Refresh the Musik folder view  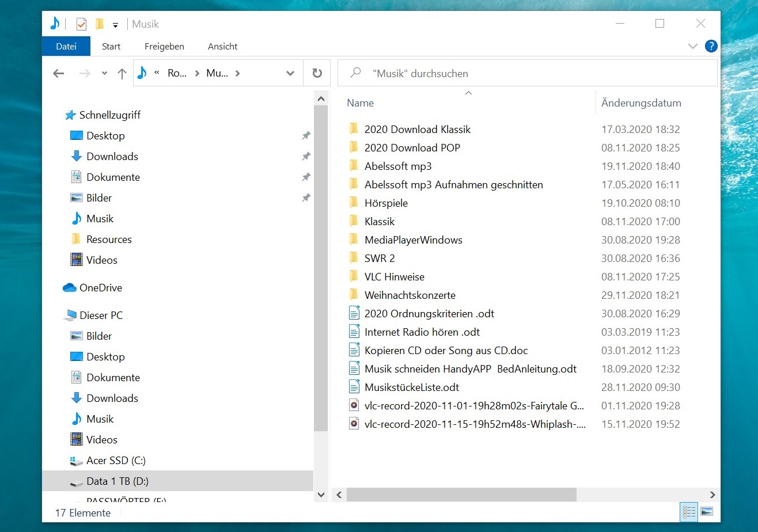click(x=317, y=73)
